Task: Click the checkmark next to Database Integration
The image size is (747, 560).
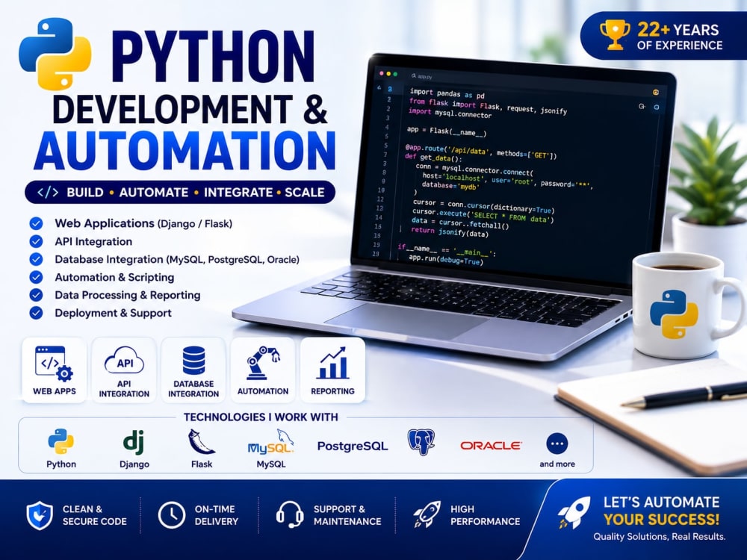Action: pos(36,259)
